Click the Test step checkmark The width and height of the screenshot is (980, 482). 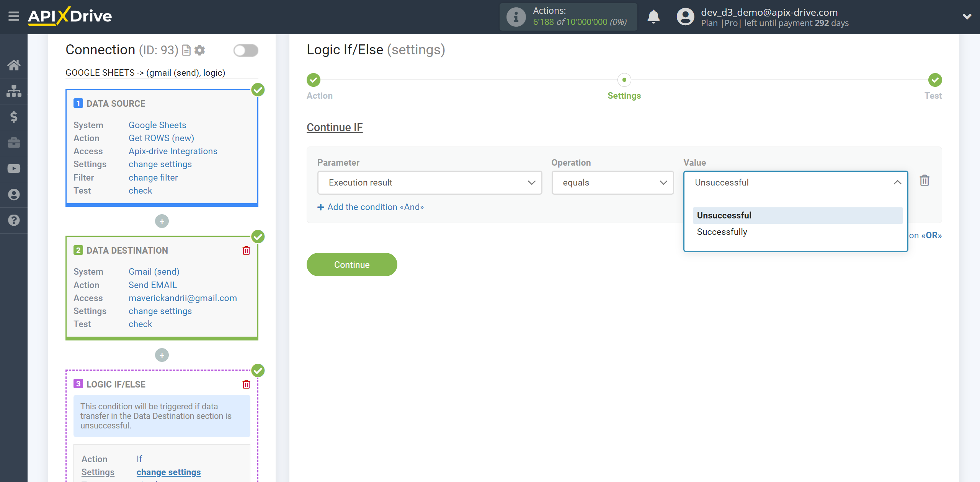pyautogui.click(x=935, y=80)
